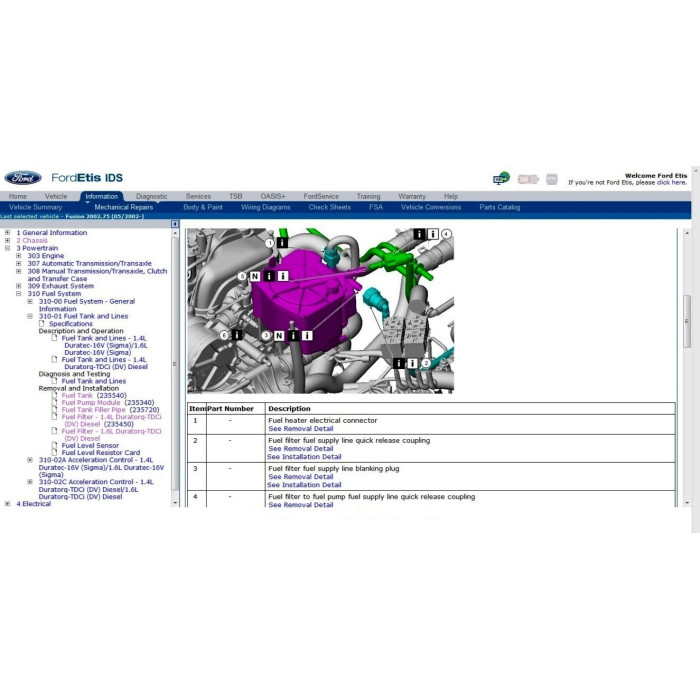Click black info icon beside item 6
Viewport: 700px width, 700px height.
coord(237,334)
